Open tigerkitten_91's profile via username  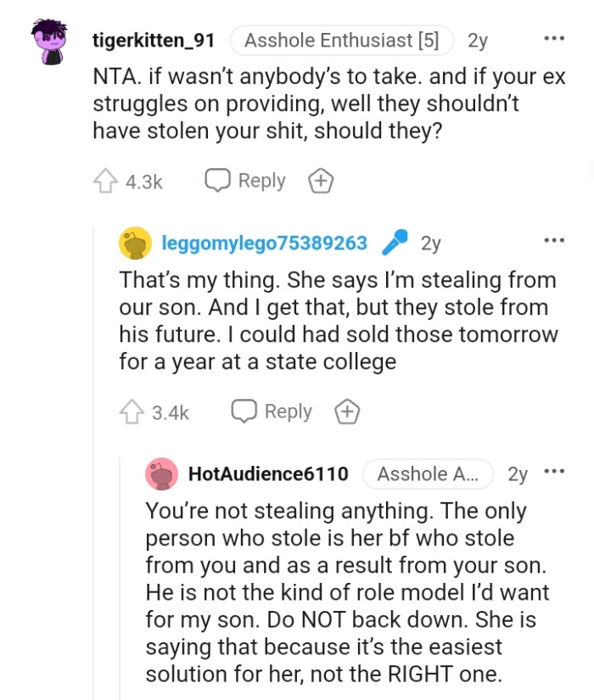(155, 39)
